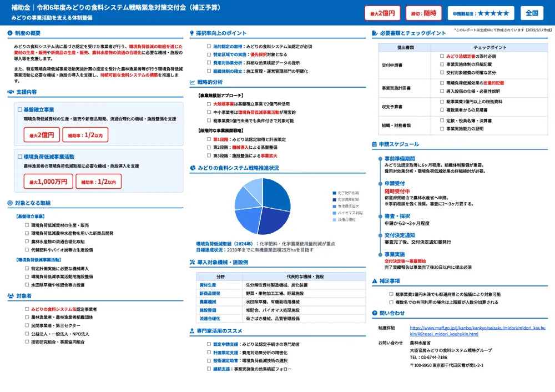Tick the 大規模事業 checkbox under 事業規模別アプローチ
Viewport: 555px width, 392px height.
209,104
